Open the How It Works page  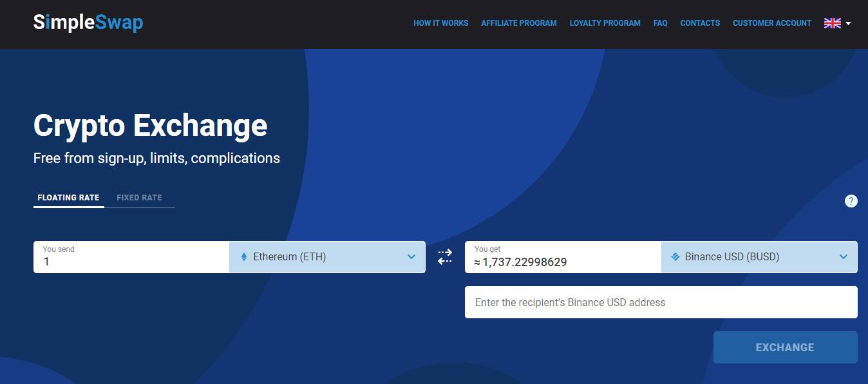tap(440, 23)
